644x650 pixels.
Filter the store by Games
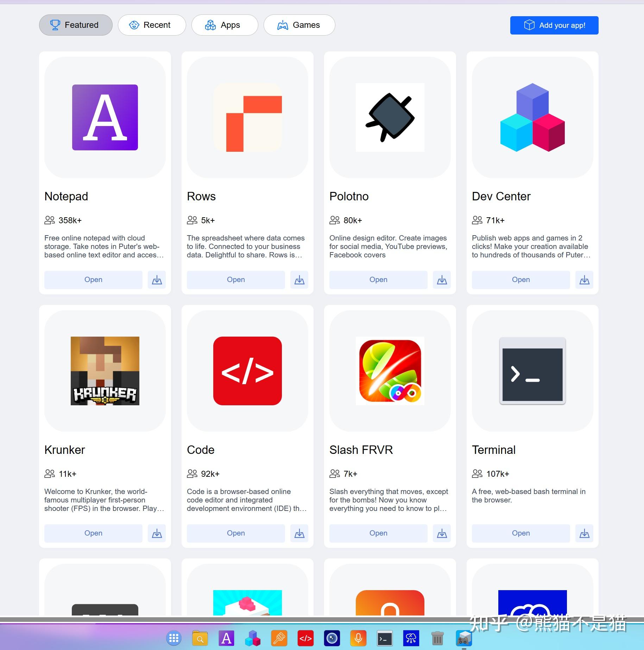tap(299, 25)
